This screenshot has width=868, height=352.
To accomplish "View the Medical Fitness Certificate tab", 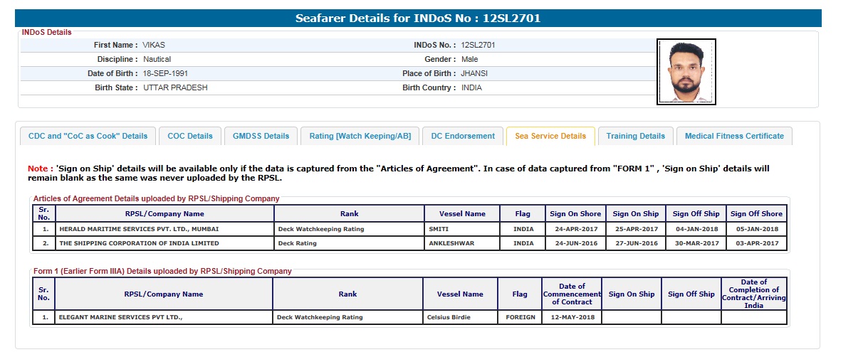I will [x=734, y=136].
